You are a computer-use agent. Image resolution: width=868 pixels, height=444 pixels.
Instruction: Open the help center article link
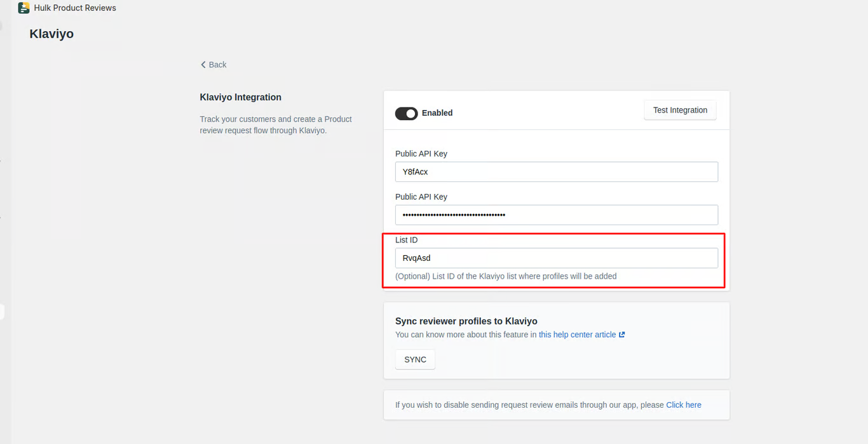pyautogui.click(x=577, y=335)
